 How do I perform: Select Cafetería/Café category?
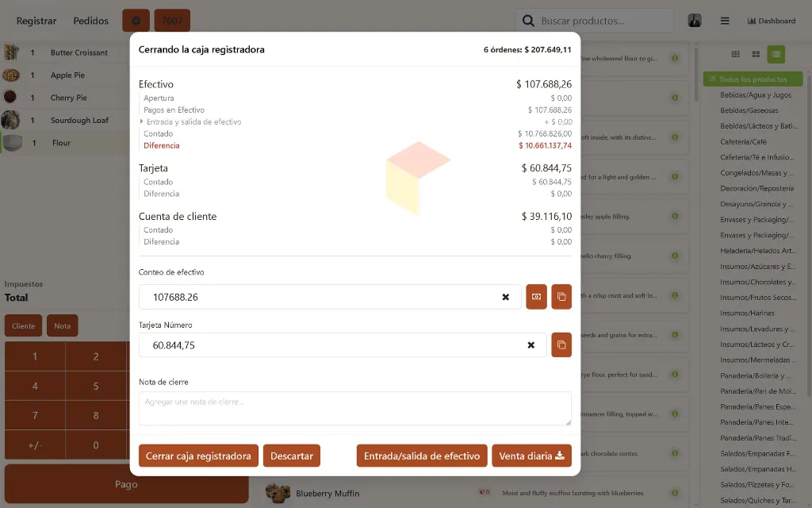(x=743, y=141)
